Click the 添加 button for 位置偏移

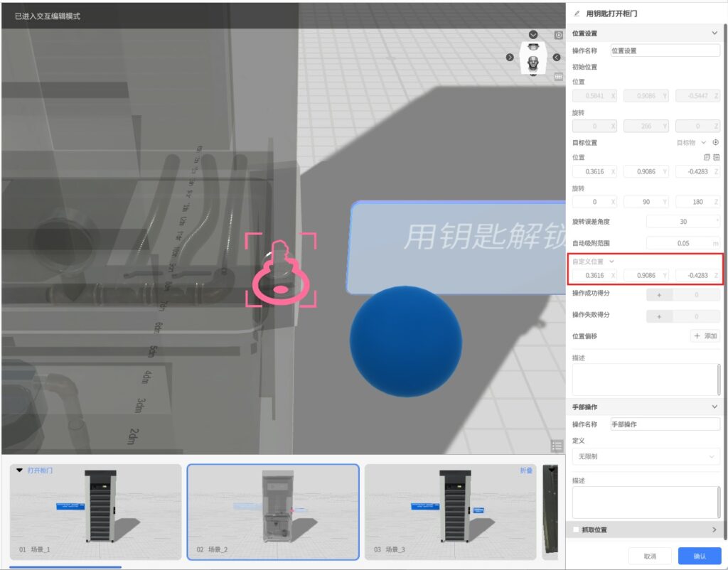705,336
